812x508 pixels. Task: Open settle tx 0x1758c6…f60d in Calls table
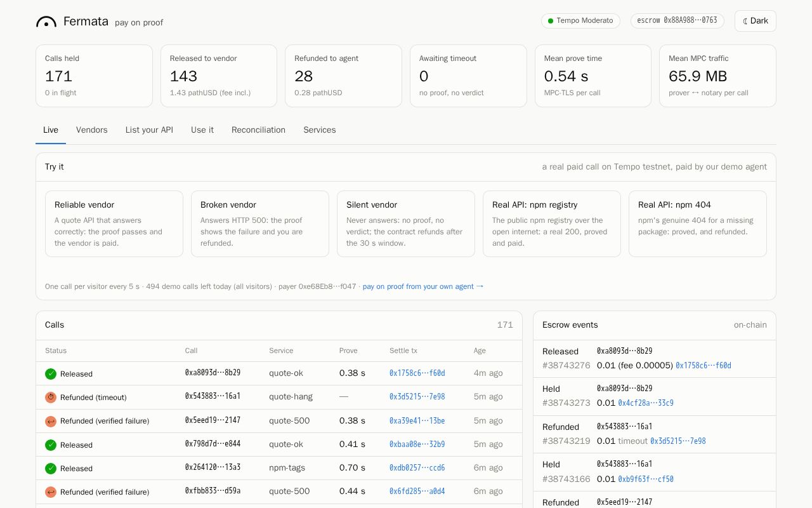pos(417,373)
